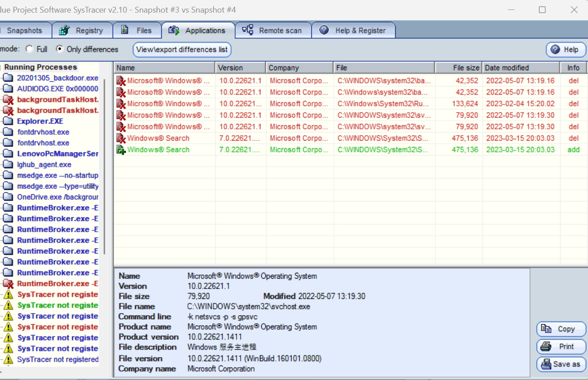Click the file version 10.0.22621.1411 (WinBuild.160101.0800)

pos(255,359)
